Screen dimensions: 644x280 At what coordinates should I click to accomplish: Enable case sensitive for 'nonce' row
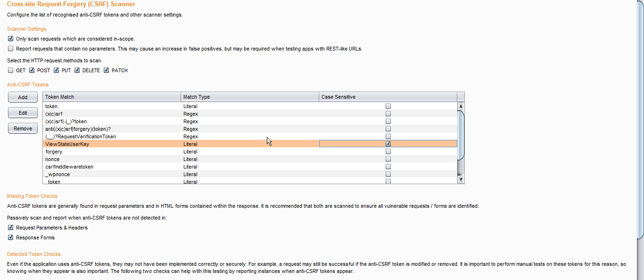[388, 159]
